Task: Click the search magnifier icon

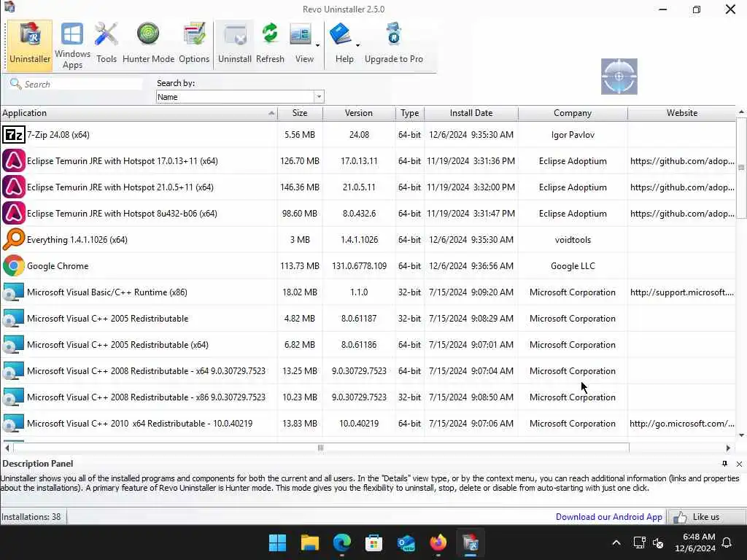Action: click(x=16, y=84)
